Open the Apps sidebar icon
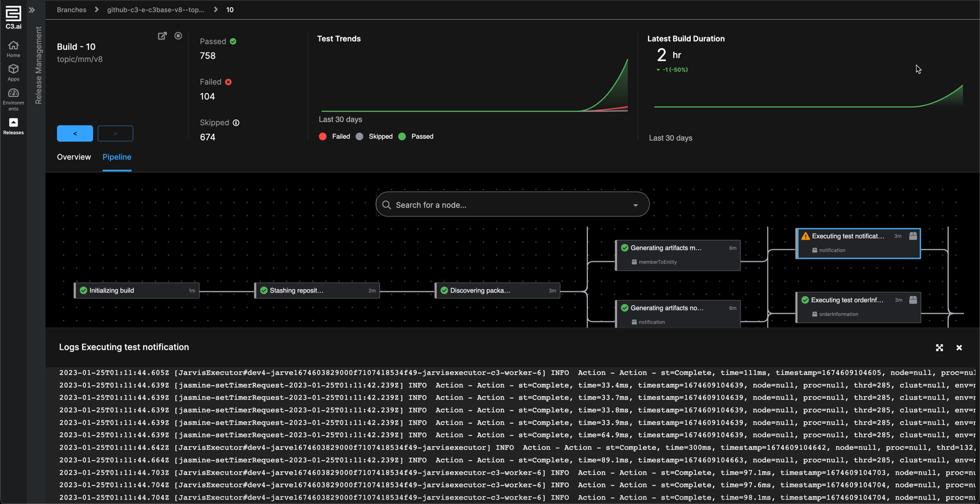This screenshot has height=504, width=980. pyautogui.click(x=13, y=72)
